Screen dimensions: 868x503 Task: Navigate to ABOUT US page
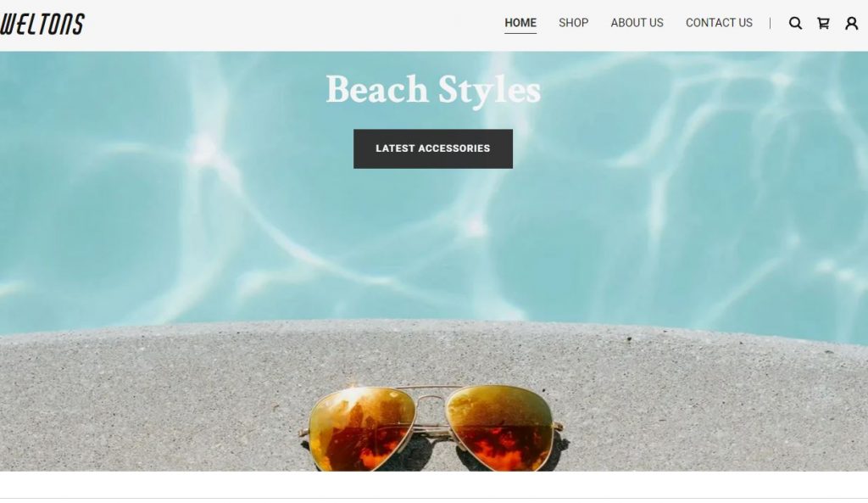click(637, 23)
